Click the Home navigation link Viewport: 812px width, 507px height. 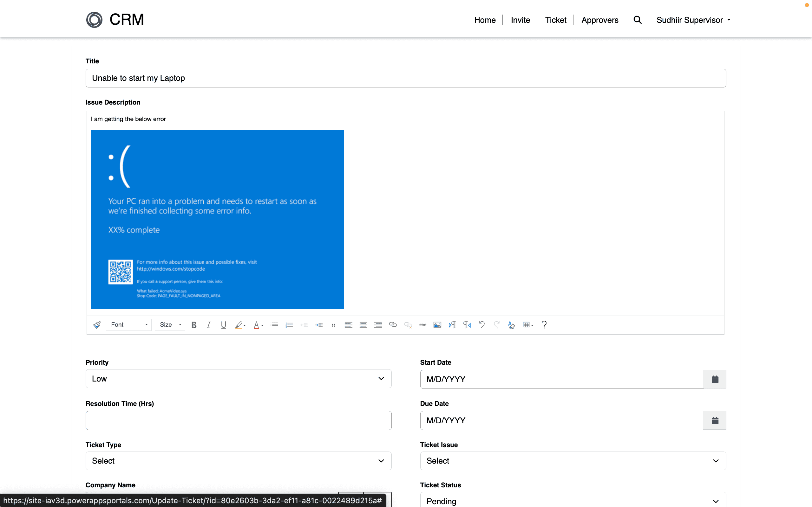485,20
